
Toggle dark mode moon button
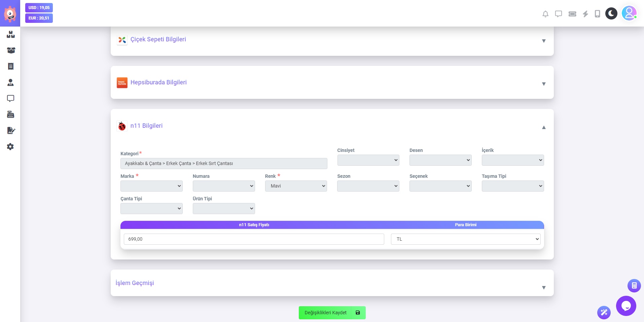point(611,14)
